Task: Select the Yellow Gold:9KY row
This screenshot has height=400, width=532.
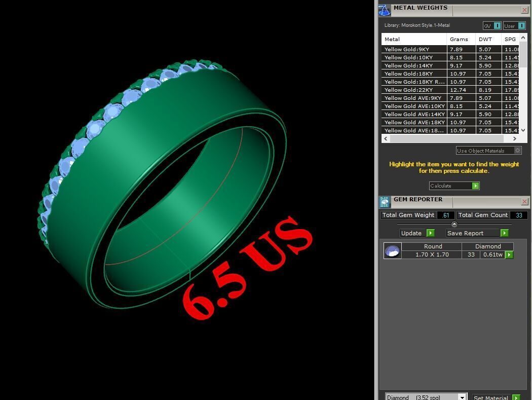Action: tap(450, 49)
